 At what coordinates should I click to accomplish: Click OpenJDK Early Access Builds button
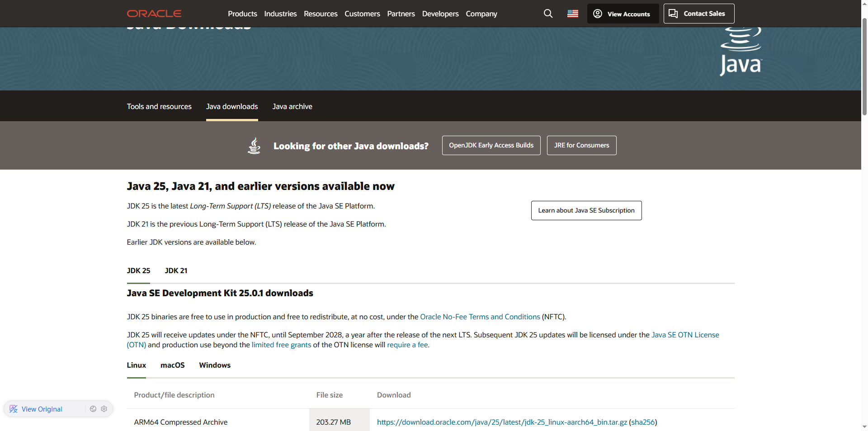click(491, 145)
